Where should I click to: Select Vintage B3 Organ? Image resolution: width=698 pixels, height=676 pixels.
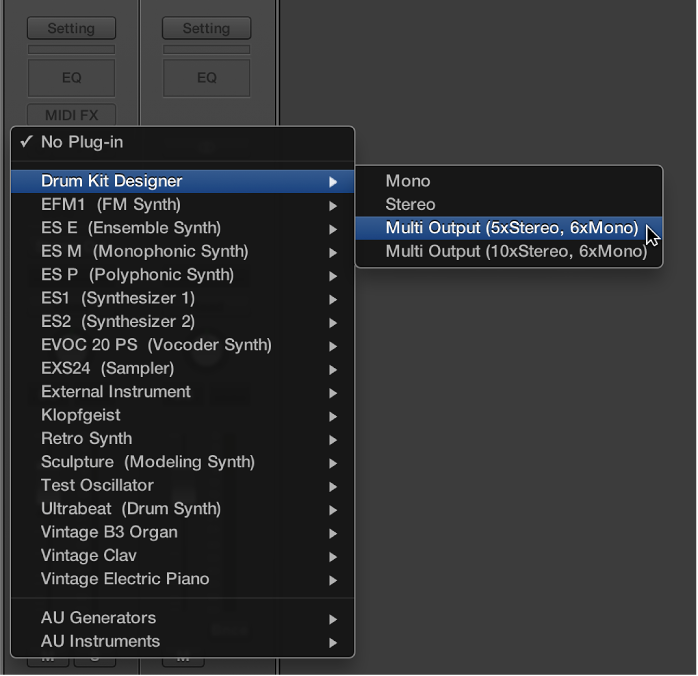point(183,533)
